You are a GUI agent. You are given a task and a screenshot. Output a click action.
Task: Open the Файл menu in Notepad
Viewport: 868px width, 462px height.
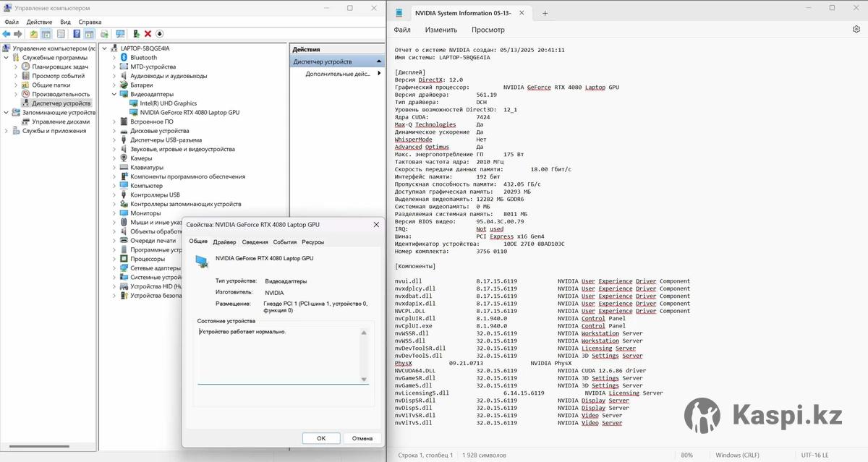point(402,30)
